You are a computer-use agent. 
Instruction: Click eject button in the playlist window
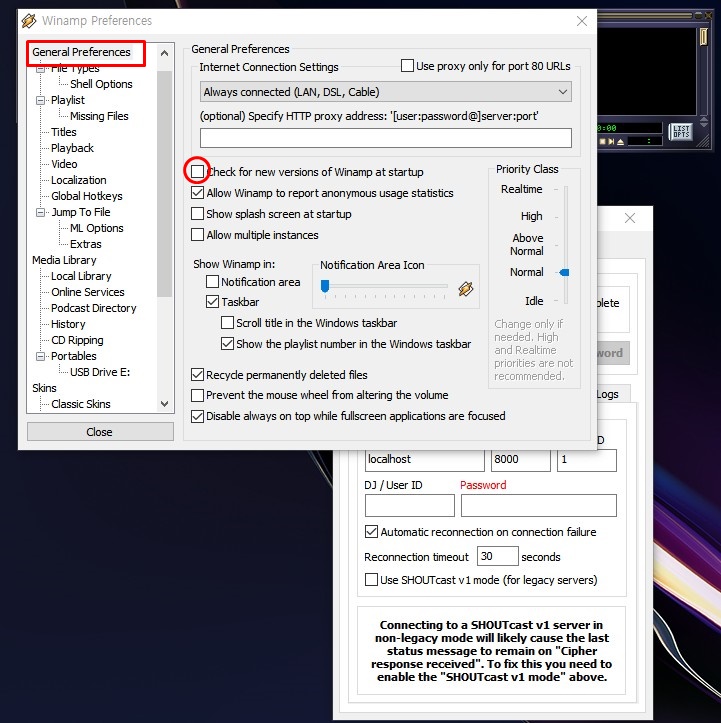pyautogui.click(x=621, y=142)
